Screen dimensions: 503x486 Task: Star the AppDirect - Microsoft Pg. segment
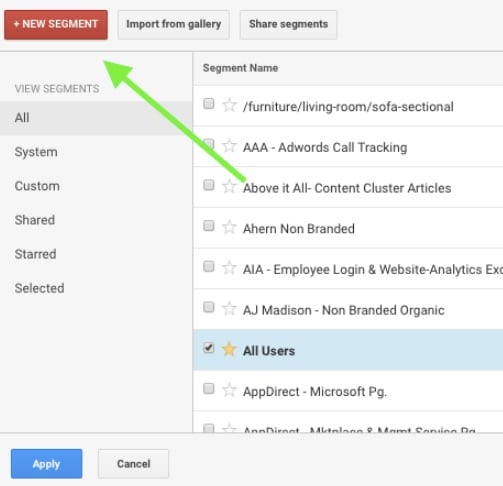(x=229, y=390)
